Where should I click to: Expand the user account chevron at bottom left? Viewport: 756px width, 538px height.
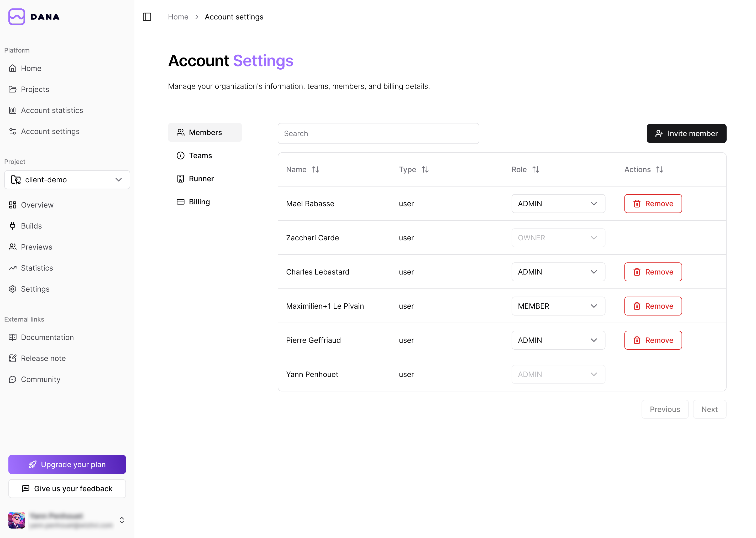pyautogui.click(x=122, y=520)
